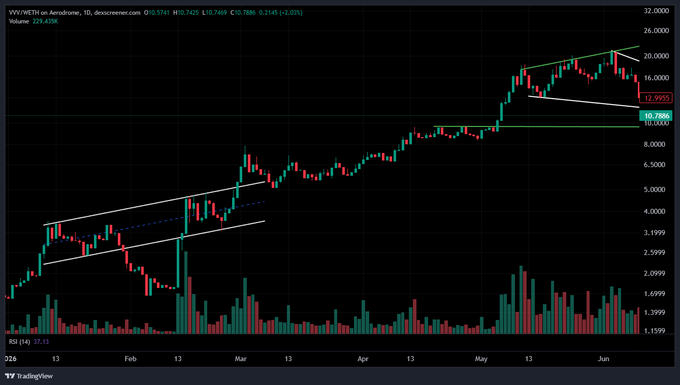Click the 5.0000 price axis label
The width and height of the screenshot is (680, 385).
(x=654, y=189)
